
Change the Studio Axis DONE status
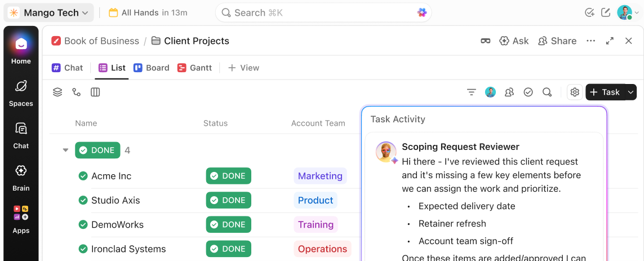click(x=228, y=200)
